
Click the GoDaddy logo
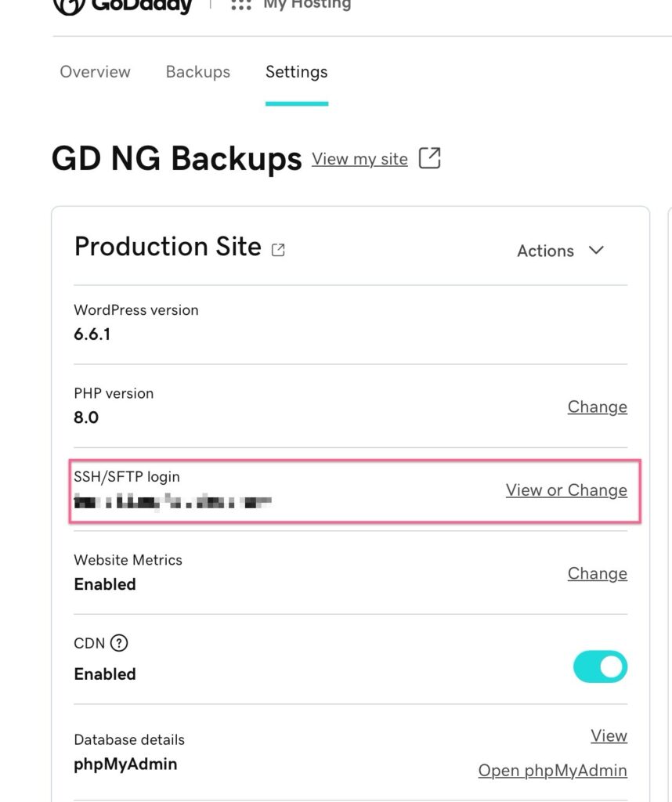(122, 5)
